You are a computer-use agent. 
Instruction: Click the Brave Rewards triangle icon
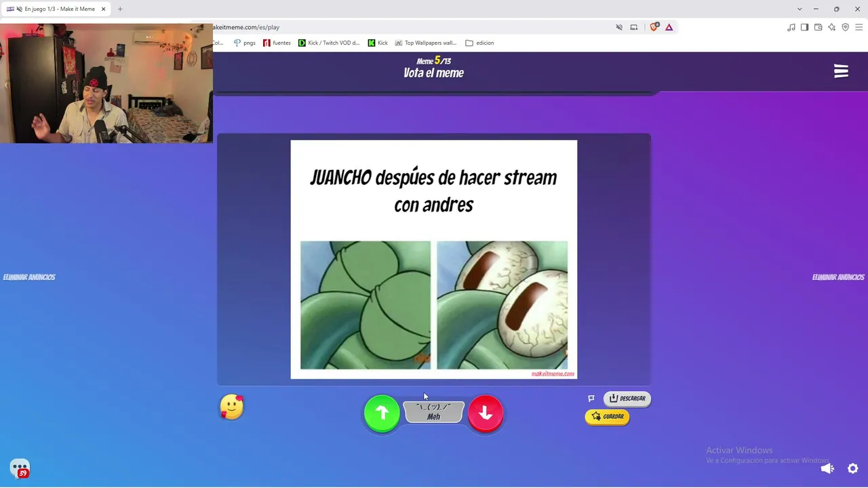coord(669,27)
